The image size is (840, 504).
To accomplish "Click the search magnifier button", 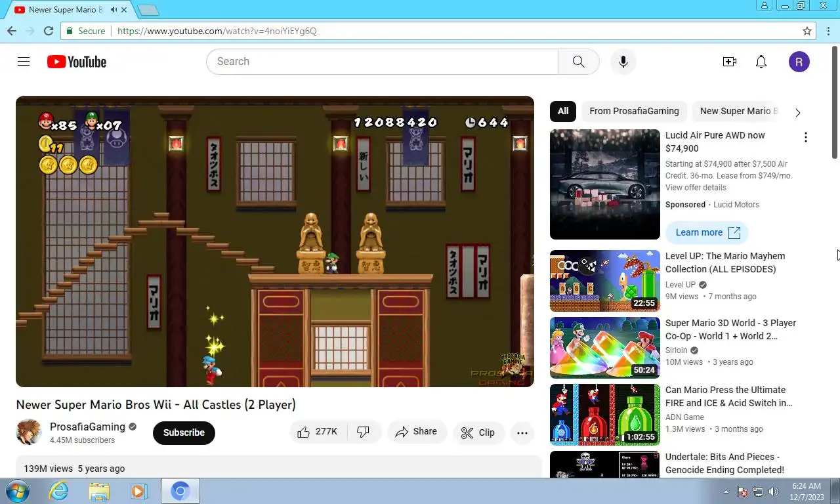I will pyautogui.click(x=578, y=62).
